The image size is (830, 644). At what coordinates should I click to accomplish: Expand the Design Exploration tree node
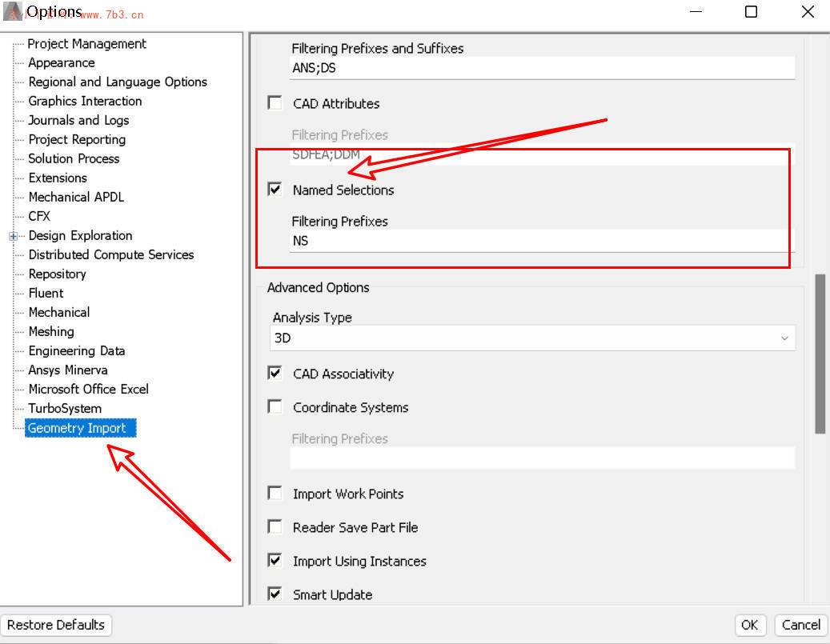tap(13, 236)
